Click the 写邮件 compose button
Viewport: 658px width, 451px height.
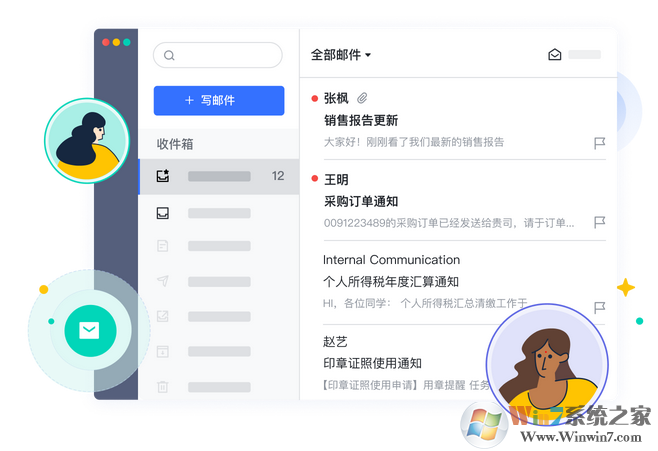tap(219, 101)
